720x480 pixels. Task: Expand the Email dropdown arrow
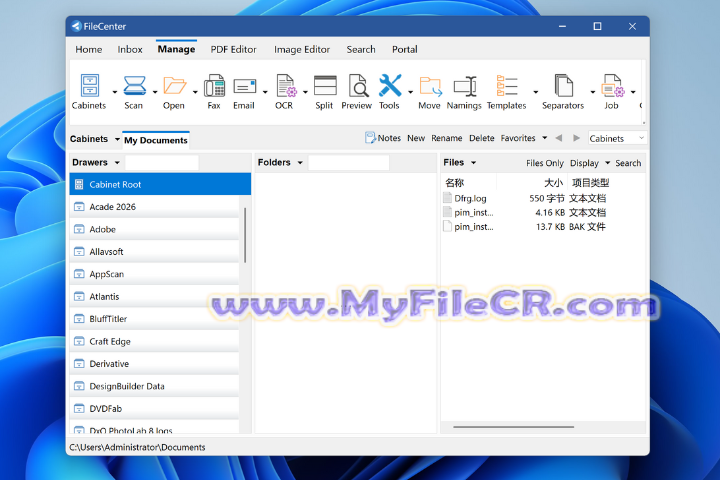(265, 92)
